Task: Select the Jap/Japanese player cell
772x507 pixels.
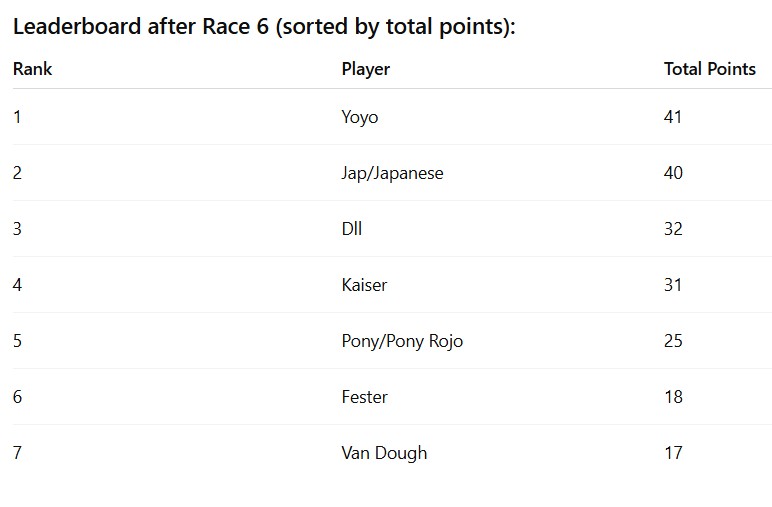Action: [x=392, y=173]
